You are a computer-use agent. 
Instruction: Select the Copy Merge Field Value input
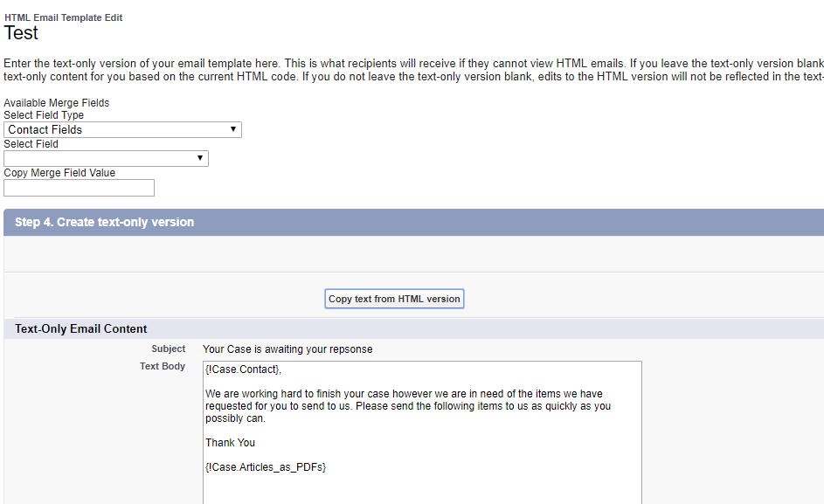[79, 187]
